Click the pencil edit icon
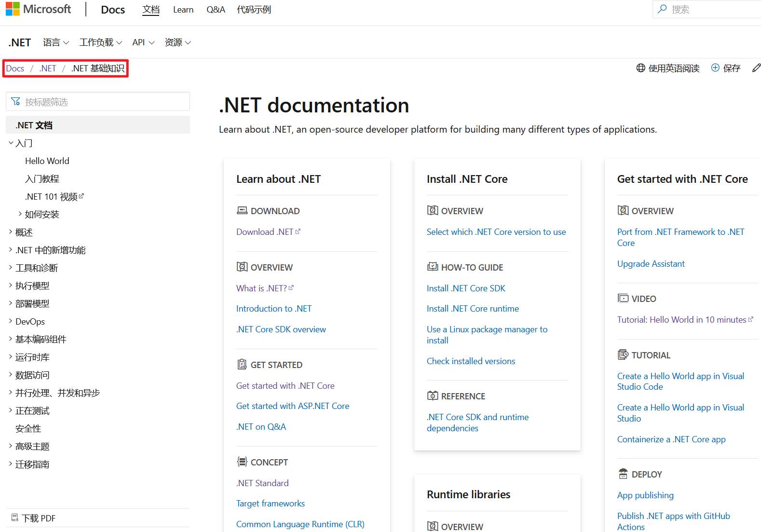Image resolution: width=761 pixels, height=532 pixels. tap(756, 68)
